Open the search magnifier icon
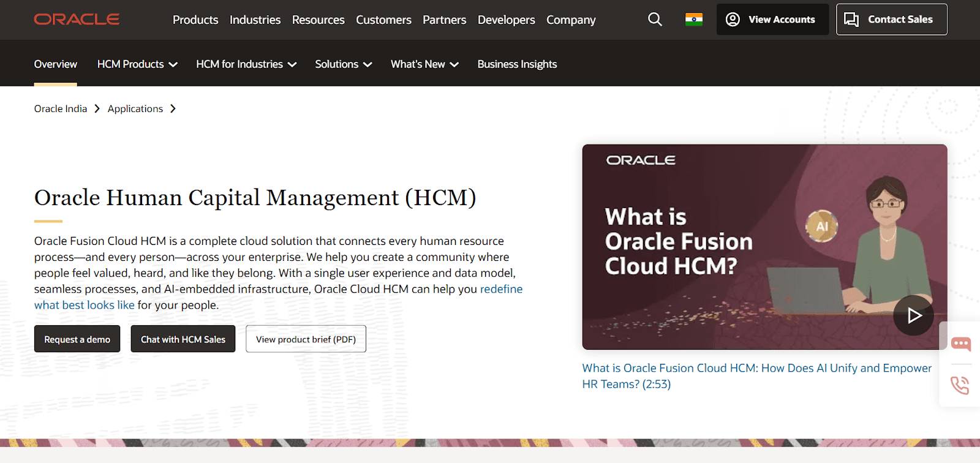 655,20
